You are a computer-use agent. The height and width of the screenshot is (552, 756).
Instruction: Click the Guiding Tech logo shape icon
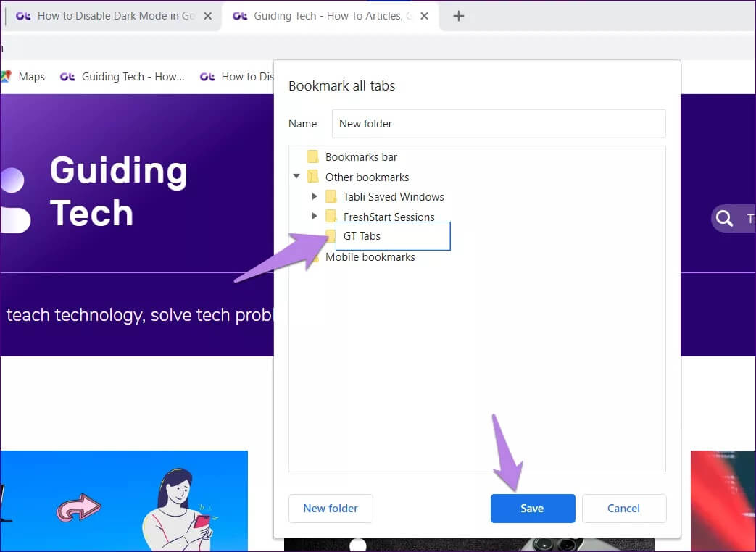(x=14, y=200)
